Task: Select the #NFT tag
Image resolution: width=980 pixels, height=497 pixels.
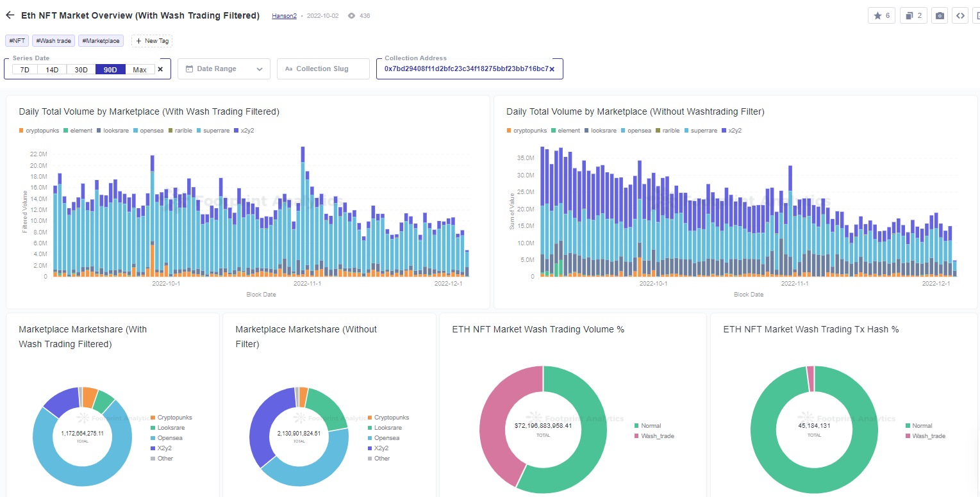Action: tap(17, 40)
